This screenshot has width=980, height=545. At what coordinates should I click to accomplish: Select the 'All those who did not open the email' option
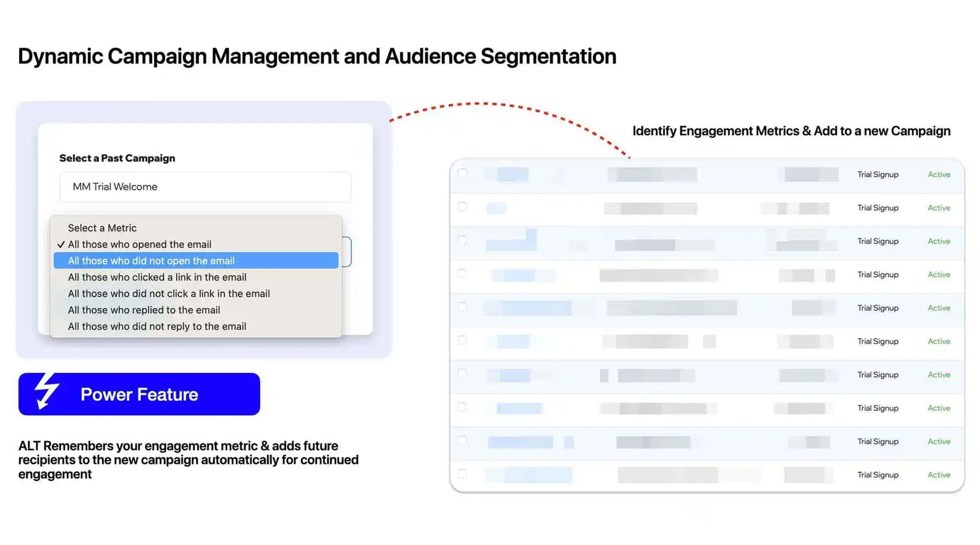pos(151,260)
